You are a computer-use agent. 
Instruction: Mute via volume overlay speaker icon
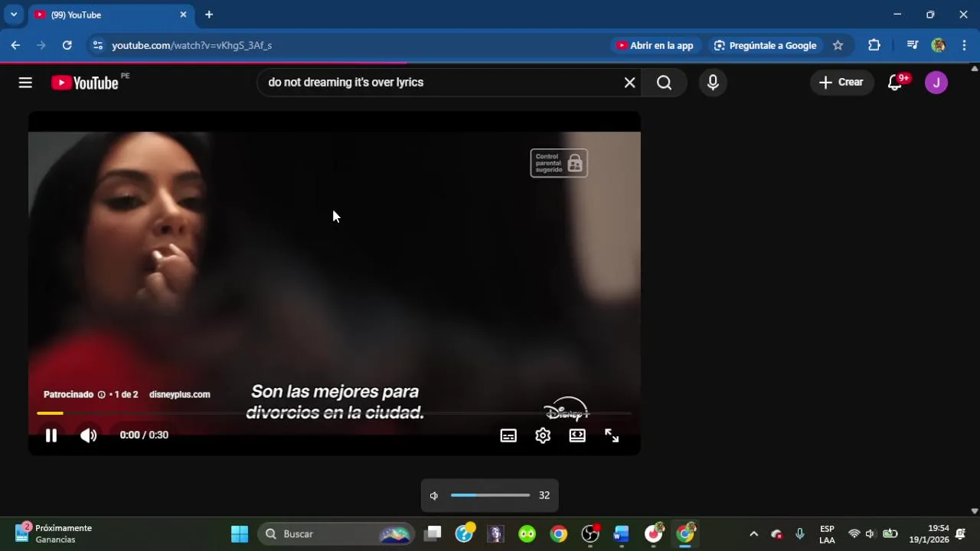pos(434,496)
